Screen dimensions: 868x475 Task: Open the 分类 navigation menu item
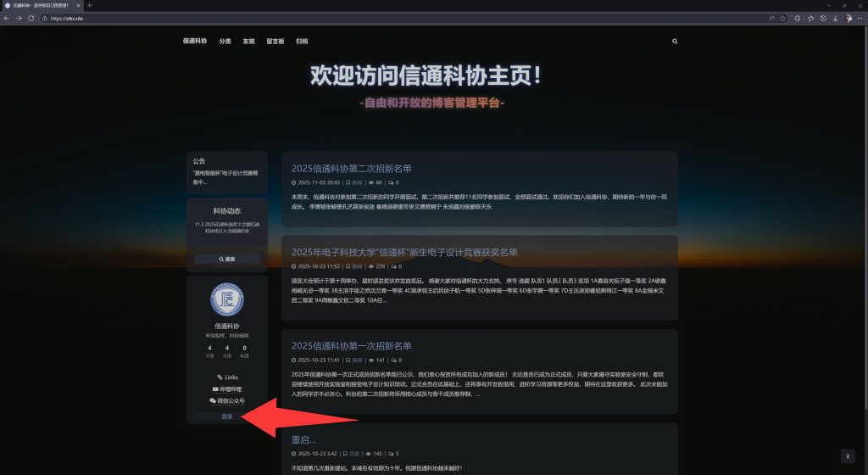(225, 41)
